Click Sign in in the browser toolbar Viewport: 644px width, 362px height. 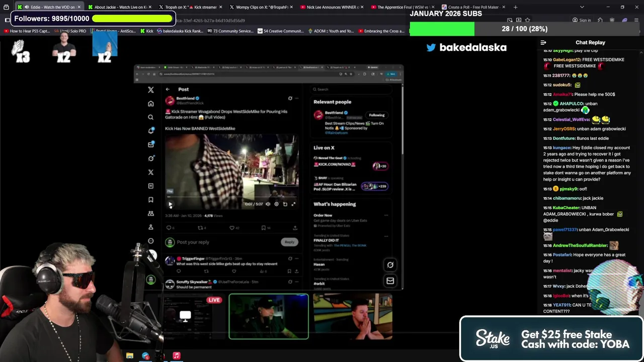(582, 21)
